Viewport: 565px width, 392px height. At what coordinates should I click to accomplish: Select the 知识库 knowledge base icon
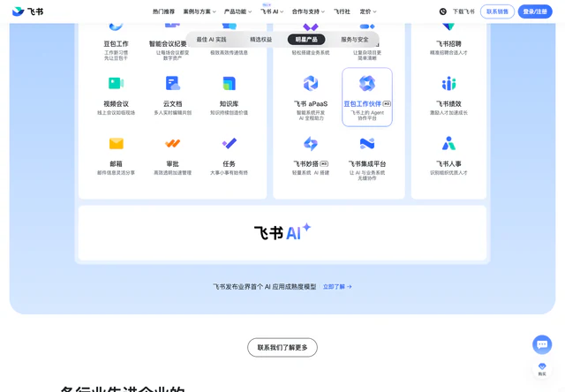230,83
